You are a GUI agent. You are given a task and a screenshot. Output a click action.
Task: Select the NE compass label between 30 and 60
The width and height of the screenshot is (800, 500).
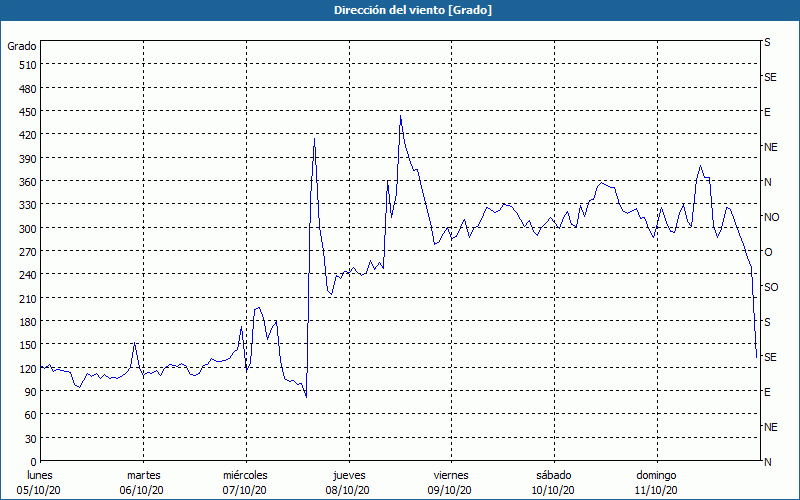(770, 428)
